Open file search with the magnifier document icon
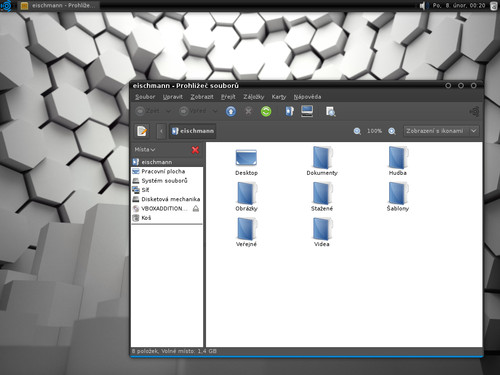500x375 pixels. [x=330, y=111]
